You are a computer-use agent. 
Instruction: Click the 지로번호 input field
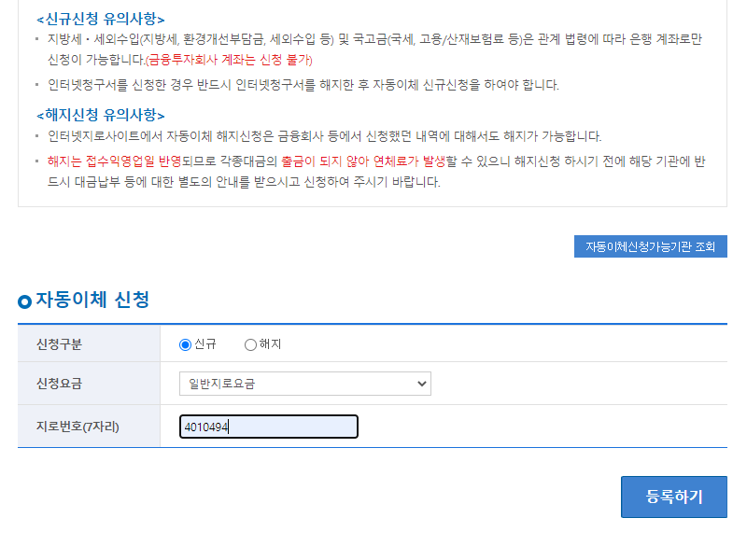coord(268,426)
